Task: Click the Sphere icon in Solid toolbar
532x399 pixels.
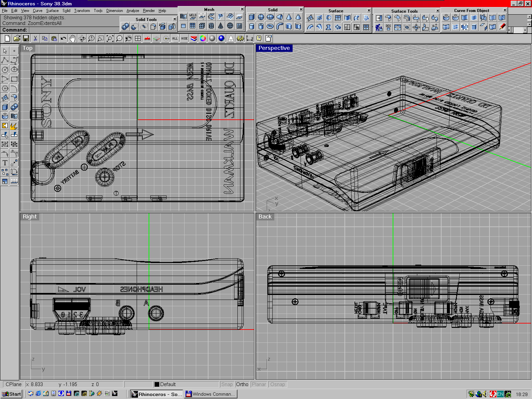Action: pyautogui.click(x=261, y=17)
